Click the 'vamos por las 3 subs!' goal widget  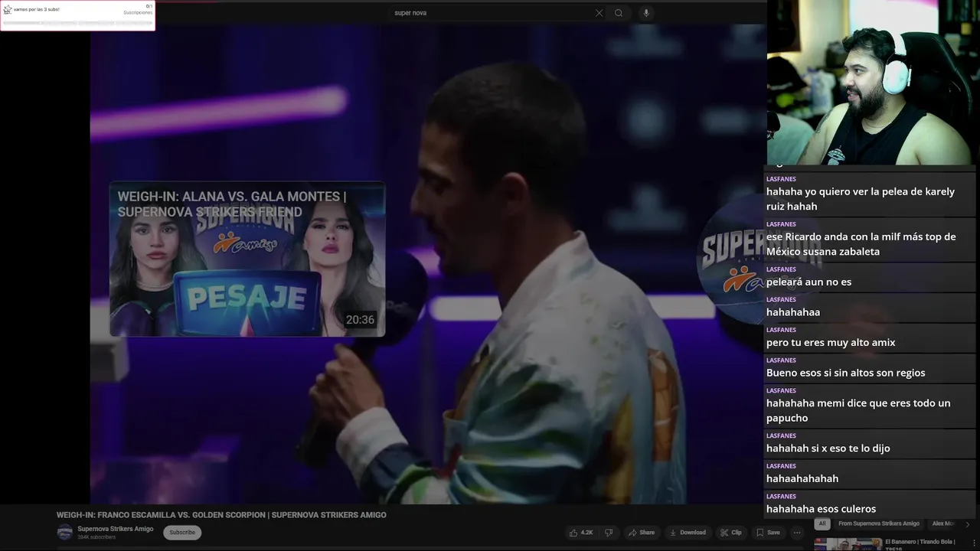point(78,15)
